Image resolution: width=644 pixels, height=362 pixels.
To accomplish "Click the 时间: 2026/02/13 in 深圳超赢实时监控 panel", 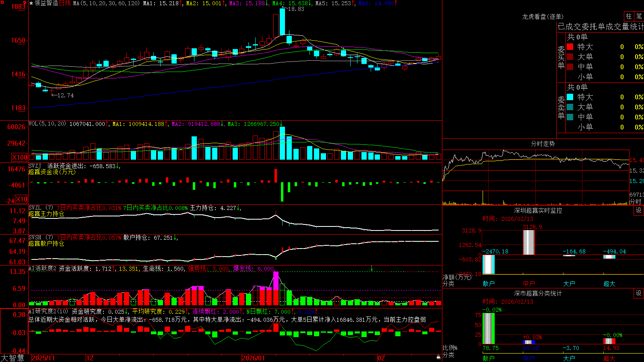I will (x=508, y=219).
